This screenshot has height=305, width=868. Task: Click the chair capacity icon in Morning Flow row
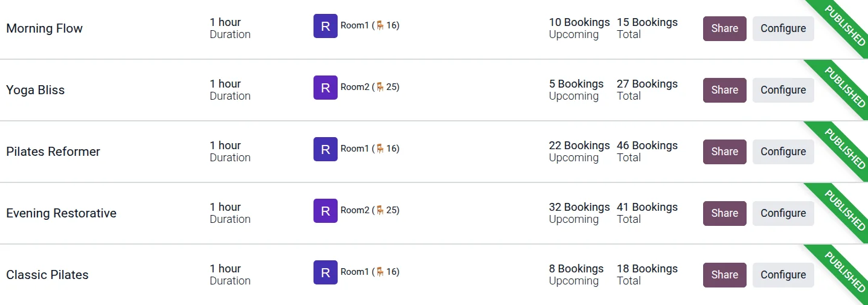[x=380, y=25]
